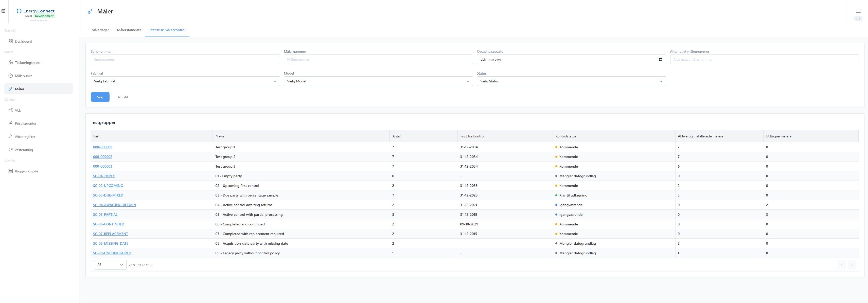Open party link SC-06-CONTINUED
Viewport: 868px width, 303px height.
[x=109, y=224]
